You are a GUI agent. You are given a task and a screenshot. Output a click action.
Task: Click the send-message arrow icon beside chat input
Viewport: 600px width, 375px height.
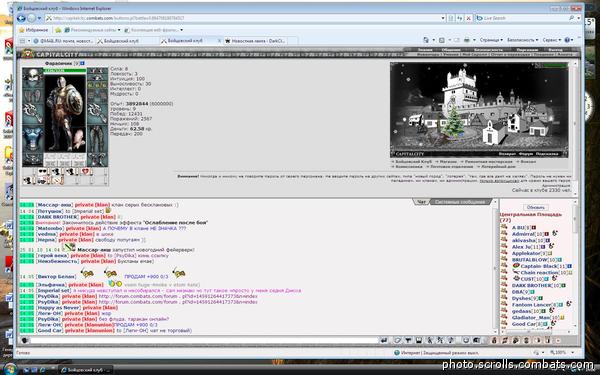click(384, 340)
